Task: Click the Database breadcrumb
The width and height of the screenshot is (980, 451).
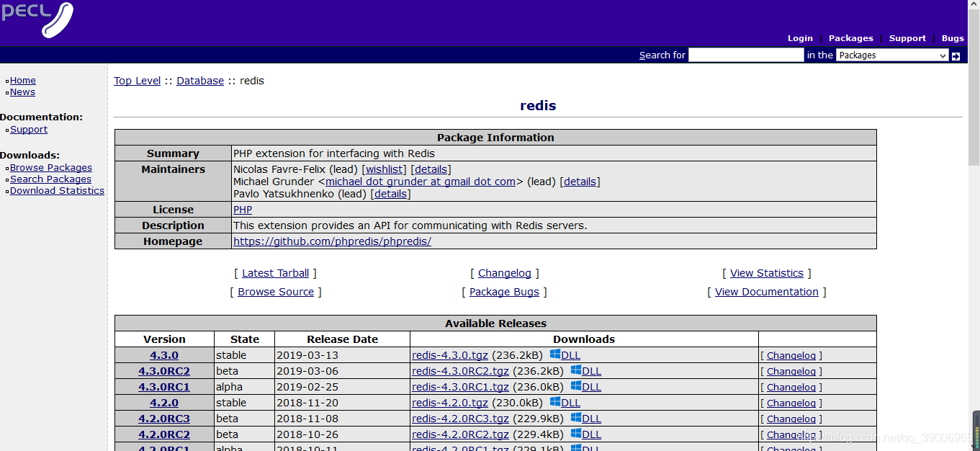Action: click(200, 81)
